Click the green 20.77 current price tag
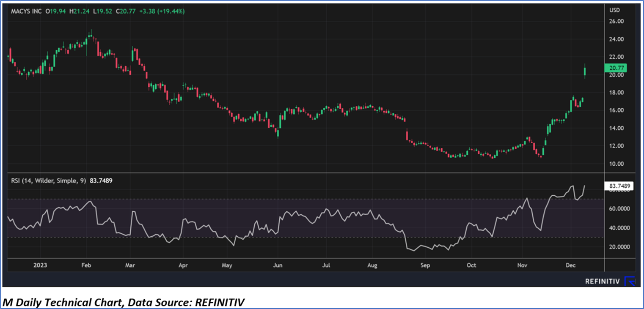The width and height of the screenshot is (644, 309). point(616,68)
